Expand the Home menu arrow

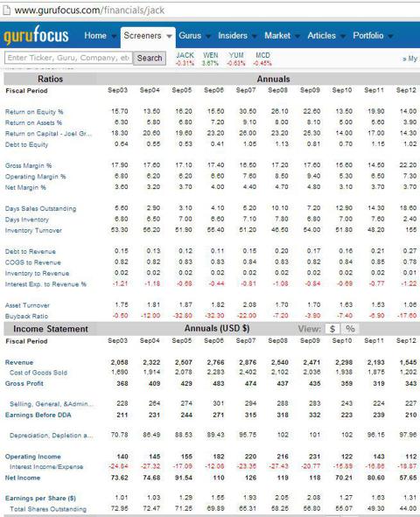pos(114,36)
